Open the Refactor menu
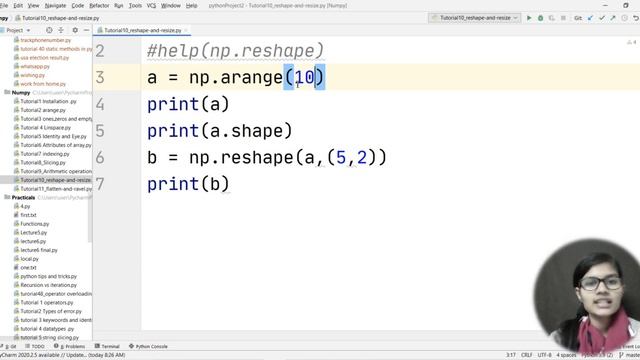The image size is (640, 360). (99, 6)
